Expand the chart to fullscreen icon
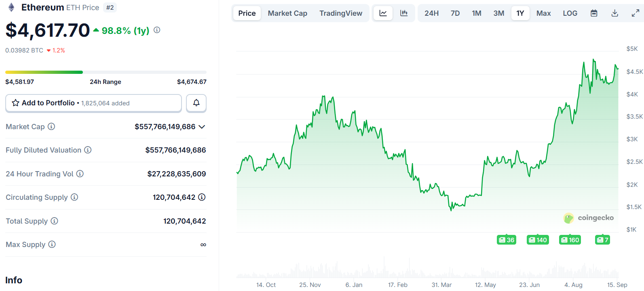 pyautogui.click(x=636, y=13)
